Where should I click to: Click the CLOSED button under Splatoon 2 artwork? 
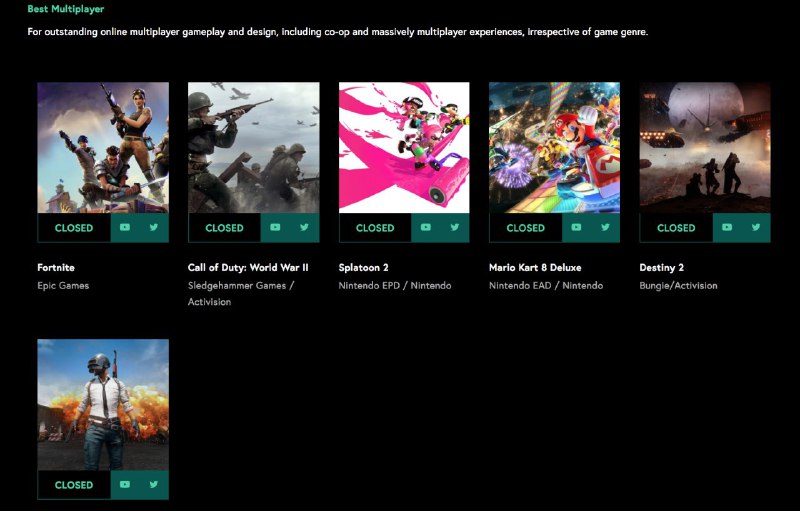[x=375, y=228]
